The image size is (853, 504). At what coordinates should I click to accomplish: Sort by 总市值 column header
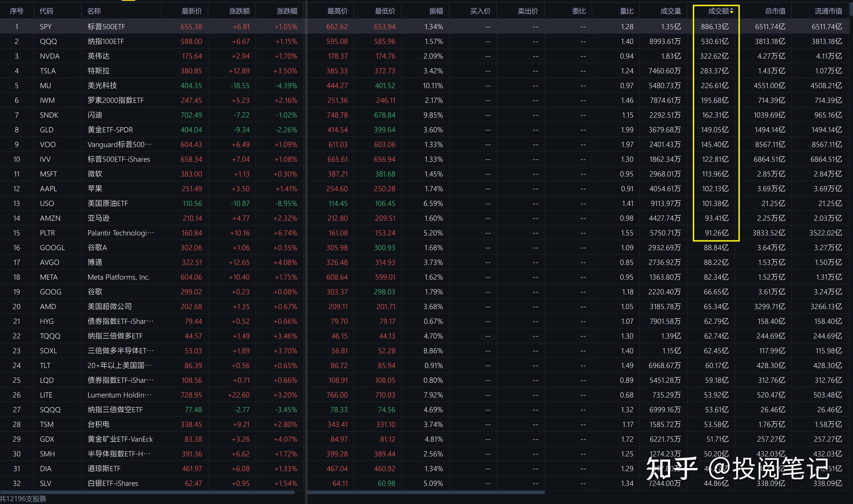pos(775,11)
